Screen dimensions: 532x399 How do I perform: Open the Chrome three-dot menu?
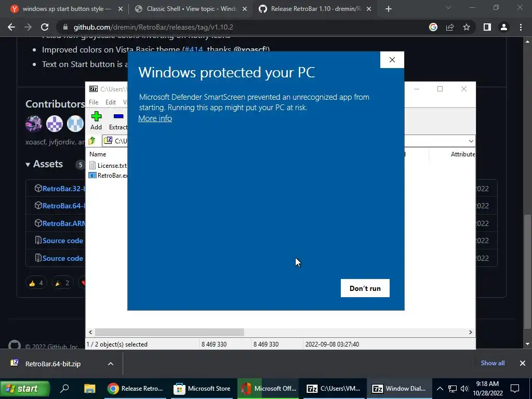(521, 27)
